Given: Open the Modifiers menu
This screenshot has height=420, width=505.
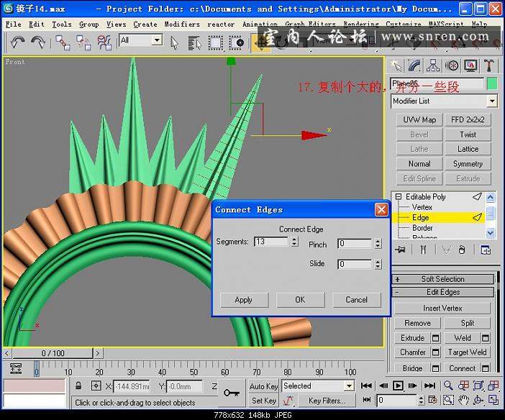Looking at the screenshot, I should (181, 24).
